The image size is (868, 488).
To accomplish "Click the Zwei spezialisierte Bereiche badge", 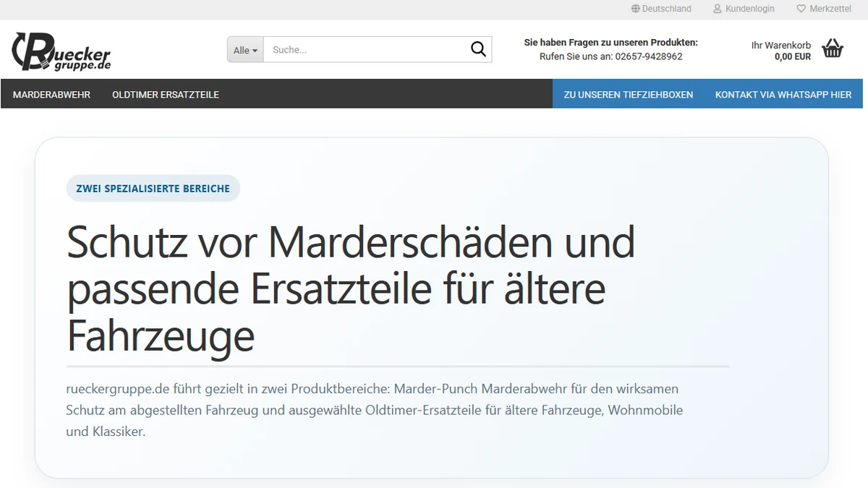I will click(x=153, y=188).
